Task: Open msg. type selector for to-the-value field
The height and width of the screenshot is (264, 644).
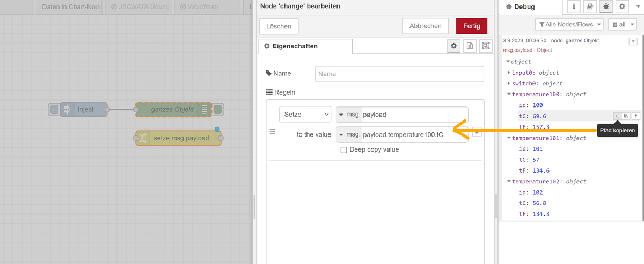Action: [348, 134]
